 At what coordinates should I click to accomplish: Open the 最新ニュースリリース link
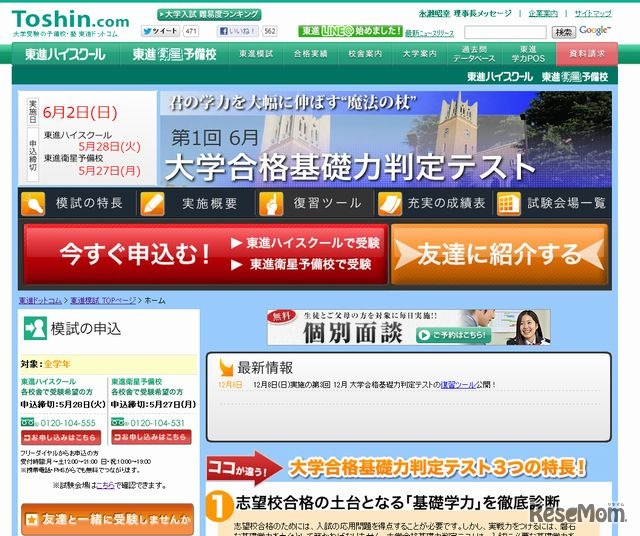pyautogui.click(x=429, y=33)
